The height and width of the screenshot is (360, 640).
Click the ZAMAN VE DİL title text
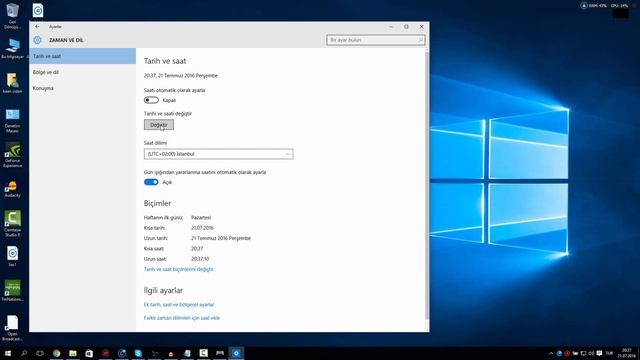(66, 40)
